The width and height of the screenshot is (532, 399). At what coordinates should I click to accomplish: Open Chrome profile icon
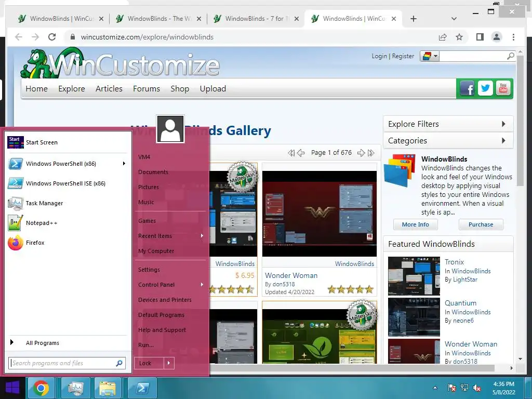497,37
